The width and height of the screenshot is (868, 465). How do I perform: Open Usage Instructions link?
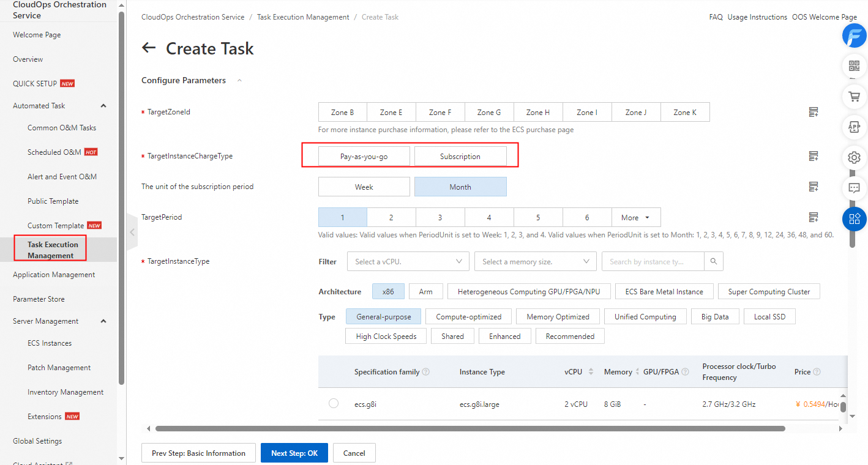coord(757,17)
